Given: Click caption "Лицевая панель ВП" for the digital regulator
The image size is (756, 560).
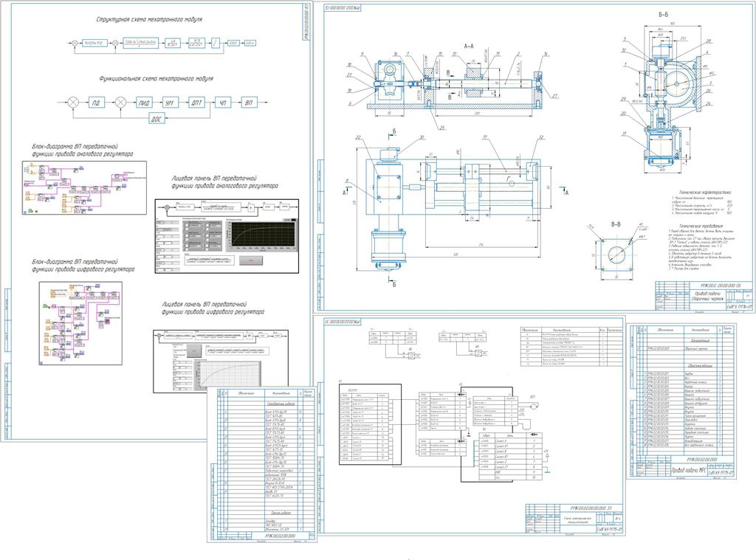Looking at the screenshot, I should click(x=213, y=308).
